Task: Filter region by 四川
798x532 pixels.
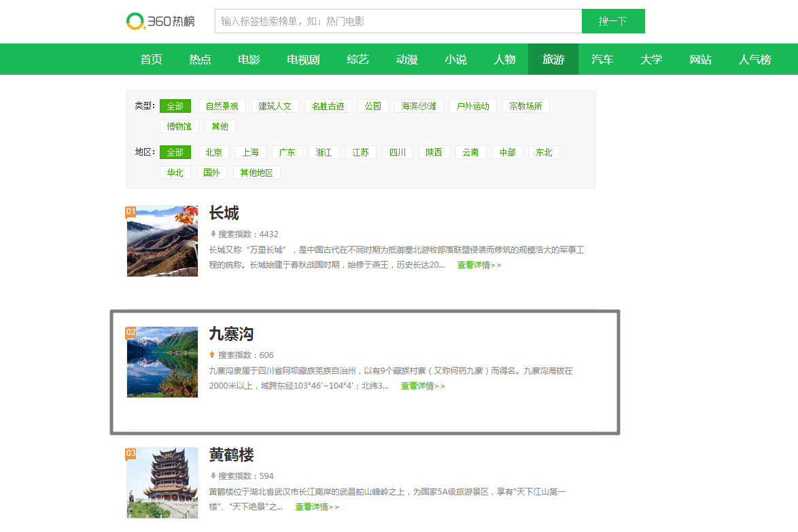Action: [x=398, y=152]
